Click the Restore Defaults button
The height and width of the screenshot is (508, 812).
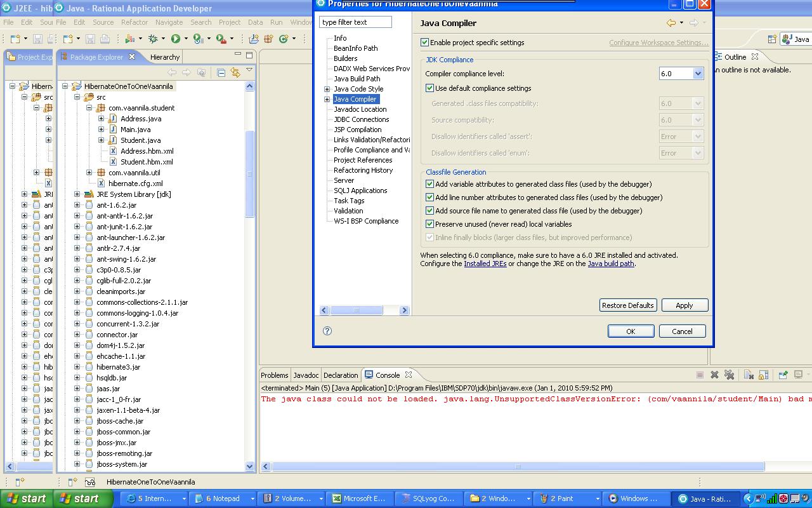click(x=627, y=305)
